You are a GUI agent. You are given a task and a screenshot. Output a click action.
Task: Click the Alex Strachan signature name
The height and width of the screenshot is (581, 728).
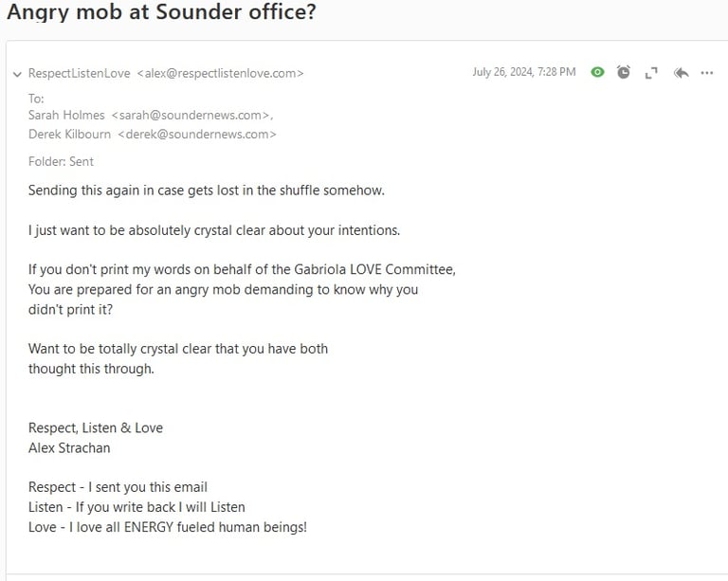pyautogui.click(x=69, y=447)
